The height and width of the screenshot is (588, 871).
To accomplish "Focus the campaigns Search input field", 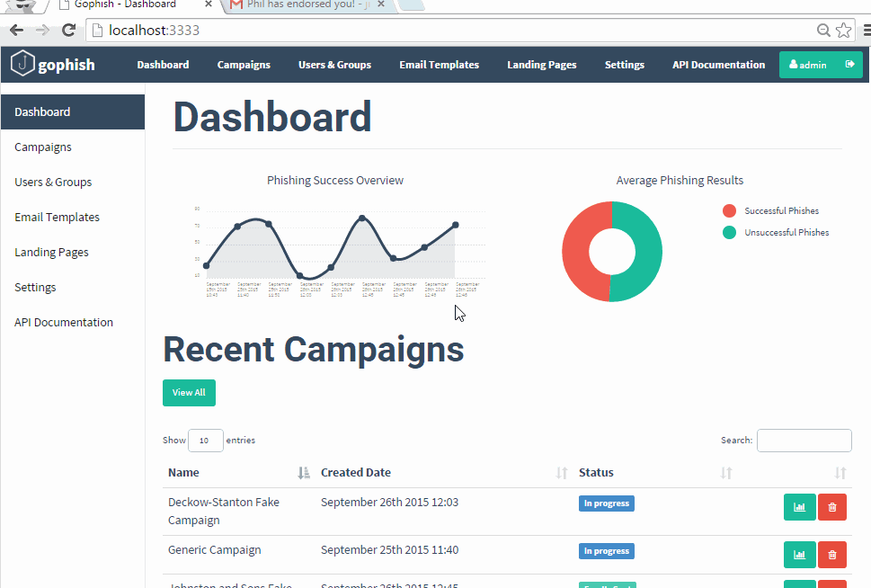I will click(804, 441).
